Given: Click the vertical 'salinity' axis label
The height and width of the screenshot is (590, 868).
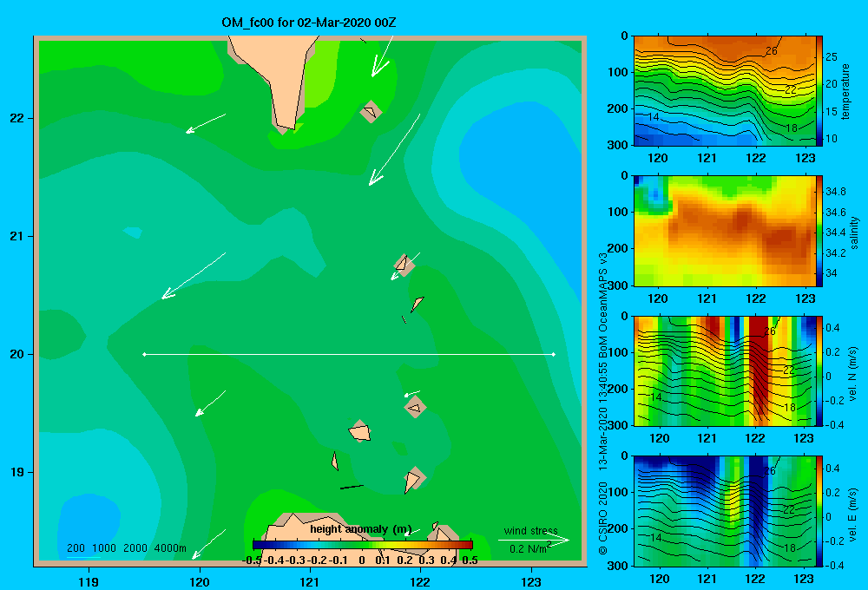Looking at the screenshot, I should tap(854, 233).
